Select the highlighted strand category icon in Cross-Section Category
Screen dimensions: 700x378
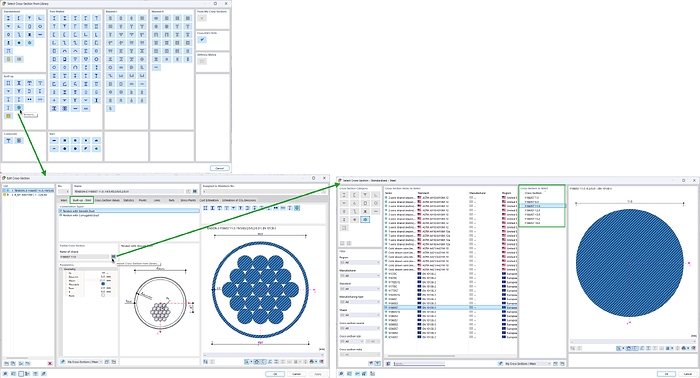[365, 220]
